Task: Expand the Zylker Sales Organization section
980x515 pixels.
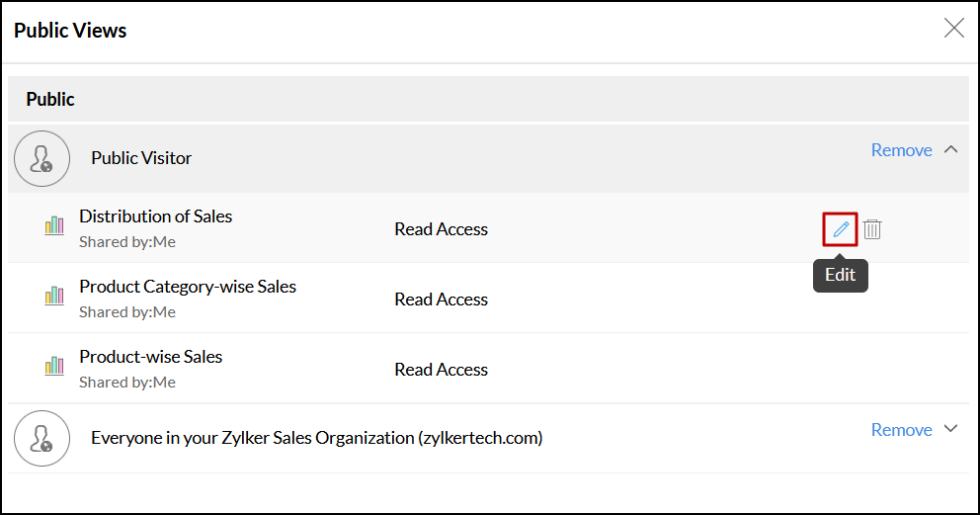Action: pos(951,430)
